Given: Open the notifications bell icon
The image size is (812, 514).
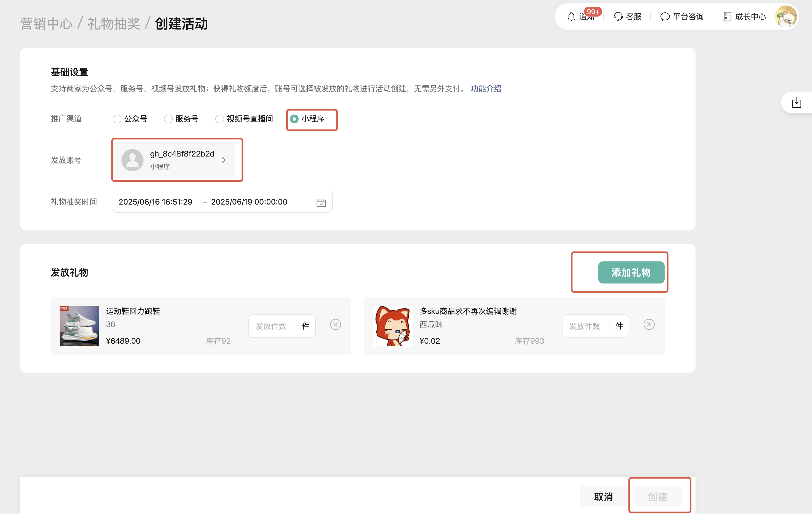Looking at the screenshot, I should coord(571,17).
